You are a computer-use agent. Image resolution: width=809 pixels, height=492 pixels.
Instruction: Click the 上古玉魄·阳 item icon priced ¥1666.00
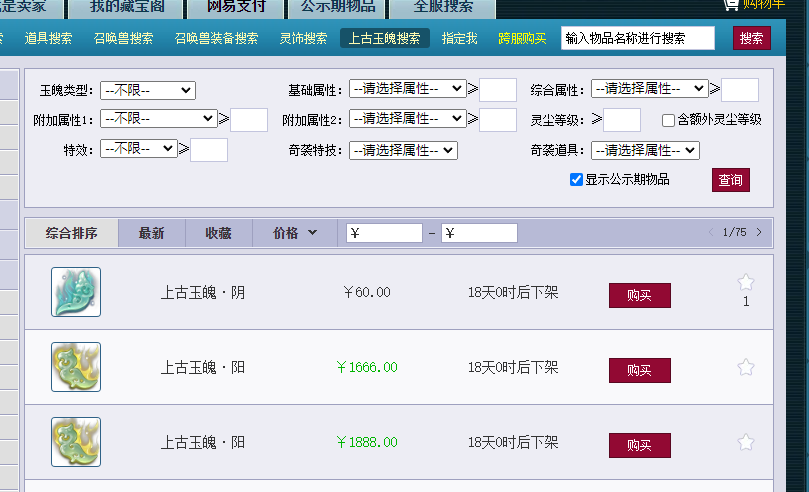click(x=76, y=367)
